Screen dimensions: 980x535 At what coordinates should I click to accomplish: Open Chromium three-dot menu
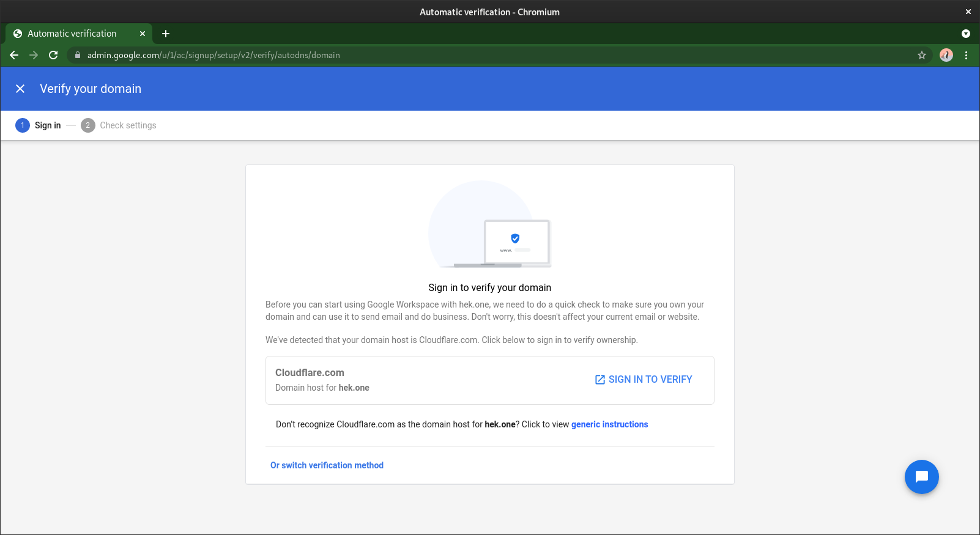click(967, 55)
